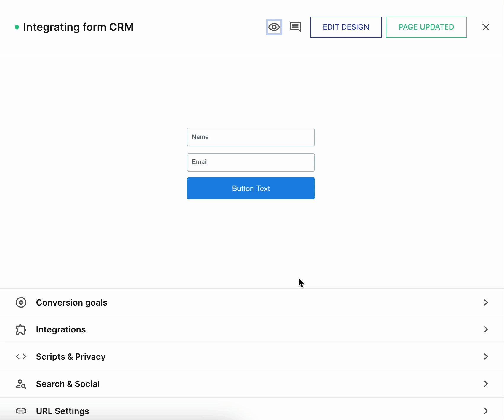The height and width of the screenshot is (420, 504).
Task: Click the Page Updated button
Action: tap(426, 27)
